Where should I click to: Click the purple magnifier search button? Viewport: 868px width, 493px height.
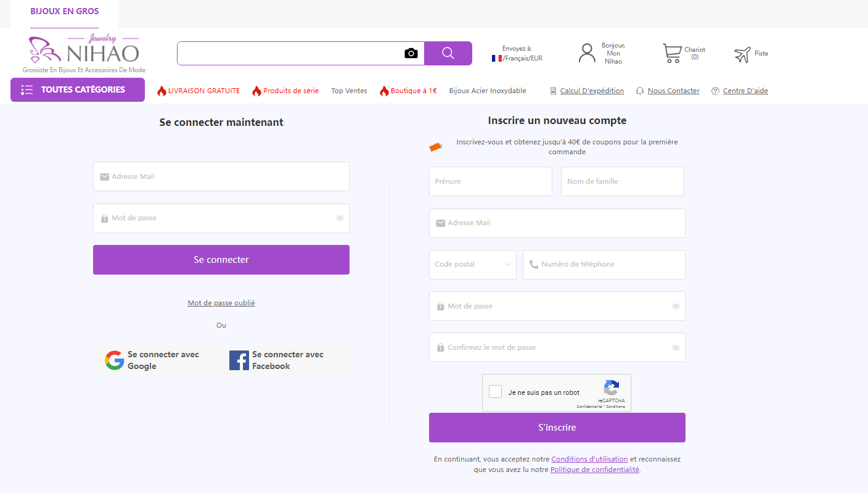click(448, 53)
